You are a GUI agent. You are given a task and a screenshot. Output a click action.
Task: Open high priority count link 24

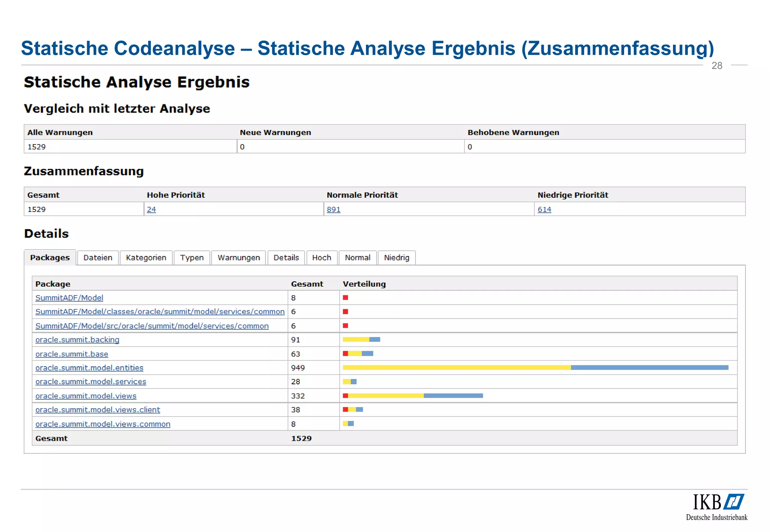pyautogui.click(x=151, y=209)
